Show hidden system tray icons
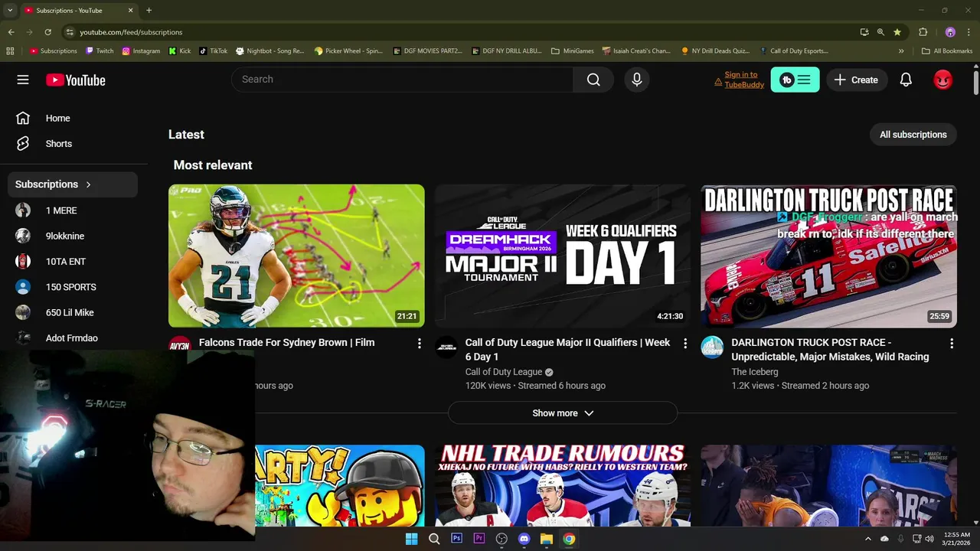 pyautogui.click(x=867, y=539)
